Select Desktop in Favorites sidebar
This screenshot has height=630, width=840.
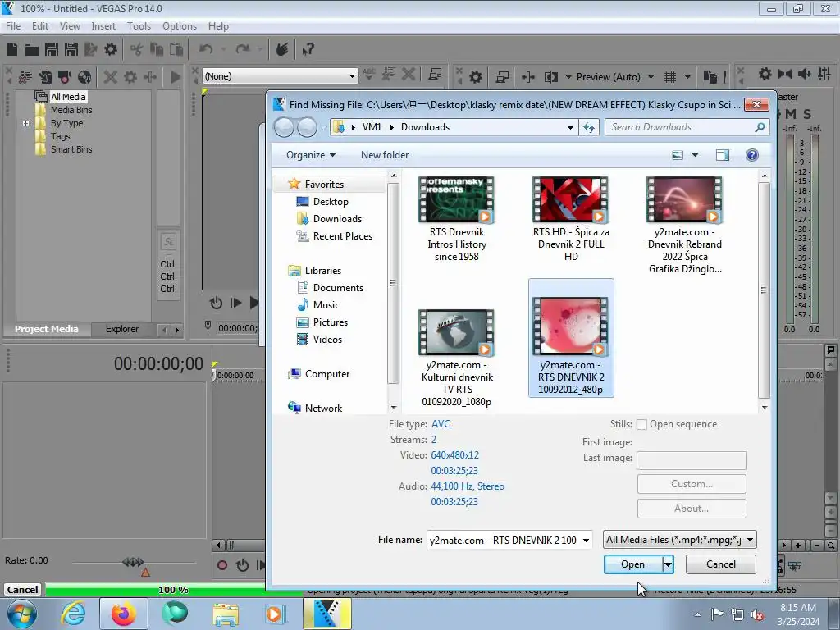(331, 202)
